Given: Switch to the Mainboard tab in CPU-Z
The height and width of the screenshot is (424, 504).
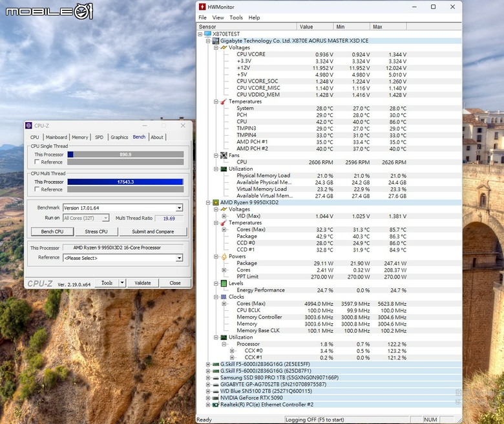Looking at the screenshot, I should point(56,137).
